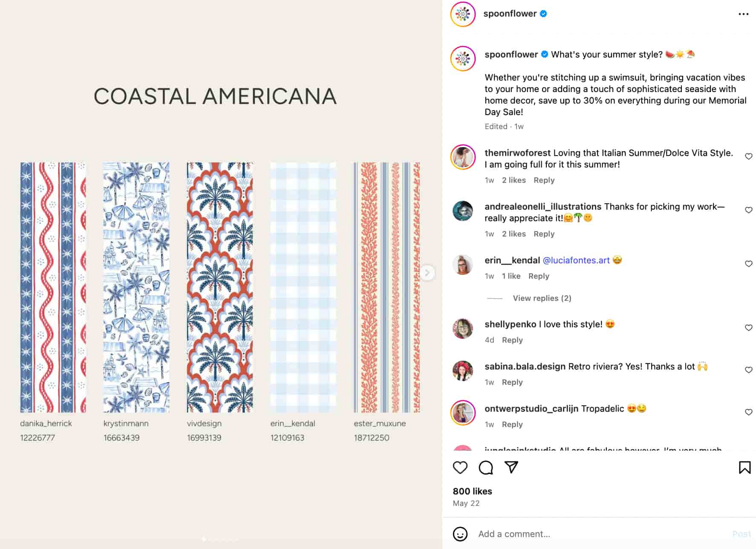Open the profile avatar of themirwoforest
756x549 pixels.
point(462,157)
